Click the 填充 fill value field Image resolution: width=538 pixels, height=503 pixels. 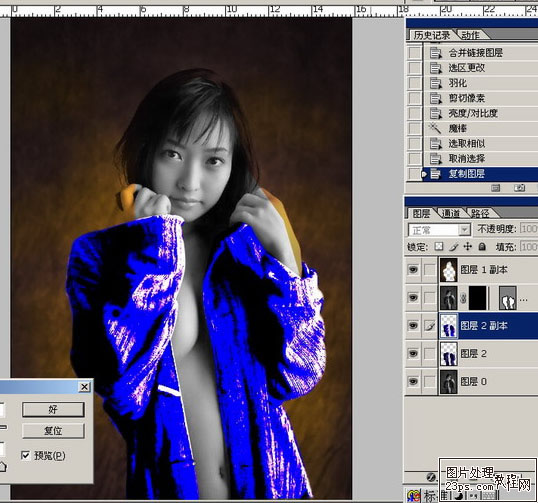pos(529,246)
